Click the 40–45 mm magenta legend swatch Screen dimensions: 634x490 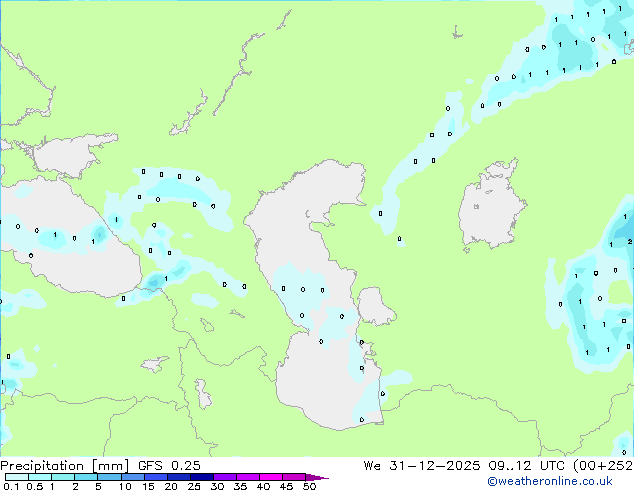point(271,477)
